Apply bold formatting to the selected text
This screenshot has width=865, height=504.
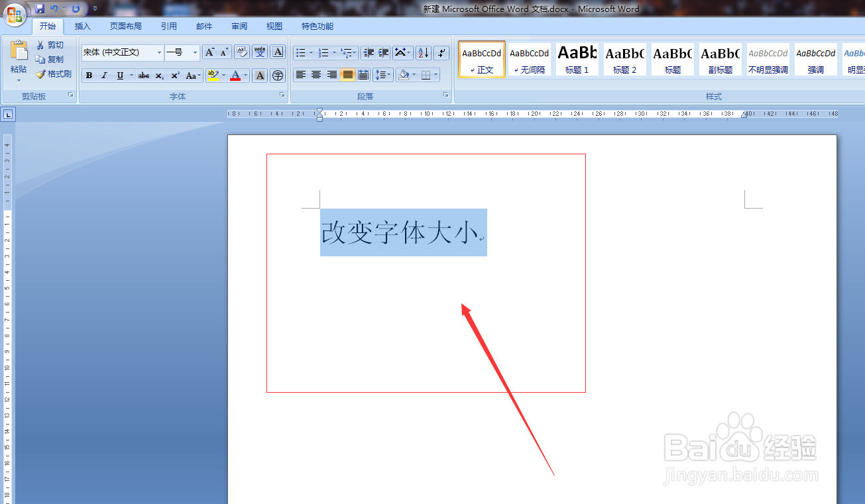click(x=89, y=76)
